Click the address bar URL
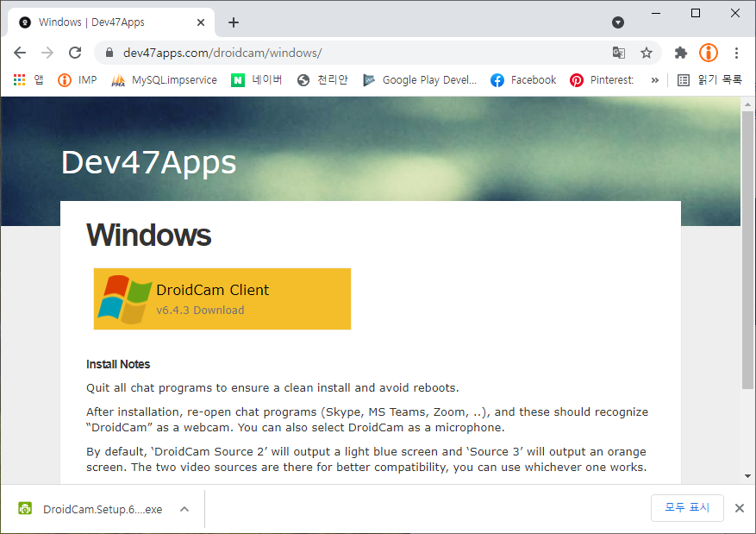 click(x=222, y=53)
